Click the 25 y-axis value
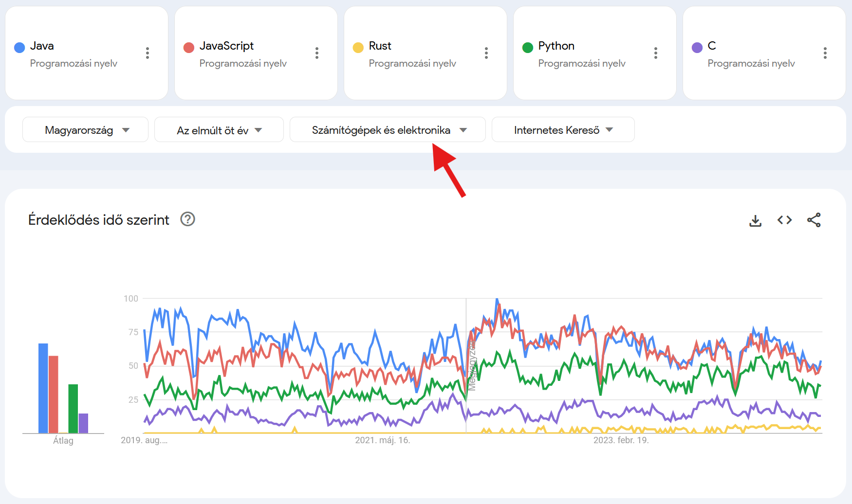 point(133,400)
